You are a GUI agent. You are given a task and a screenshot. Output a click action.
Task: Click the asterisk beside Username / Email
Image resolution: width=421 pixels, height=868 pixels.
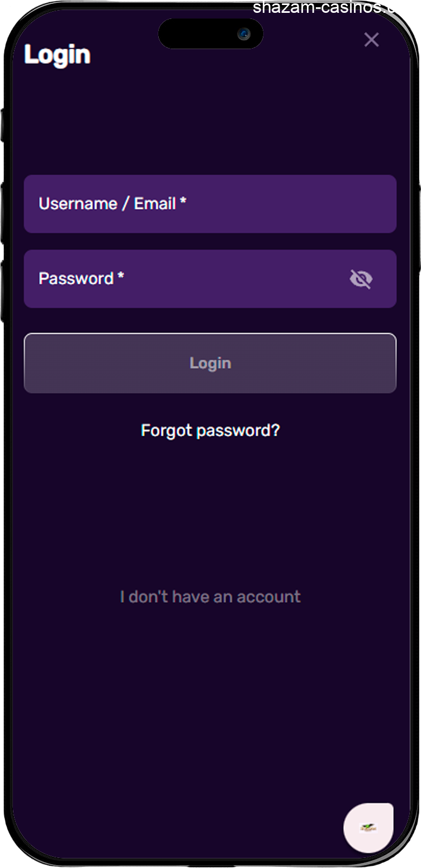(x=183, y=202)
